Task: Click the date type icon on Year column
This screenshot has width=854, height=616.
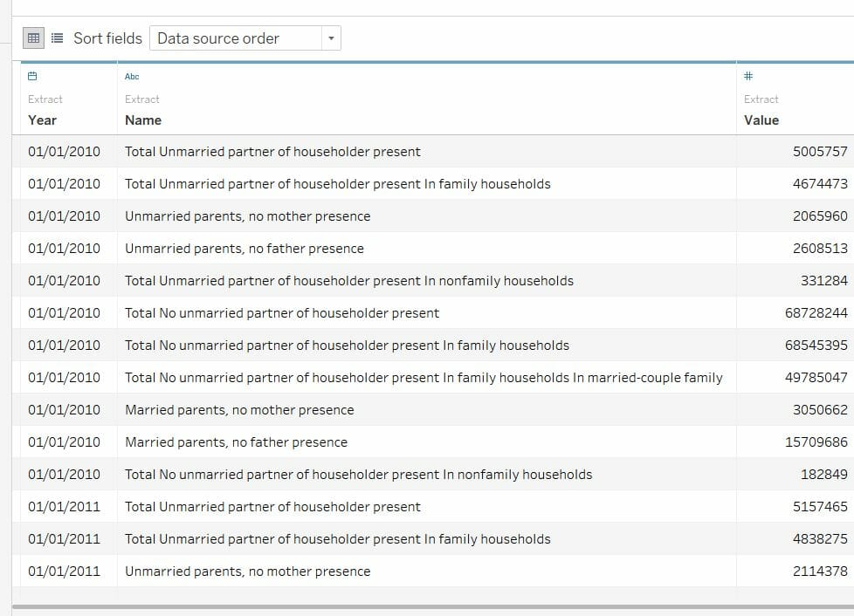Action: click(x=32, y=76)
